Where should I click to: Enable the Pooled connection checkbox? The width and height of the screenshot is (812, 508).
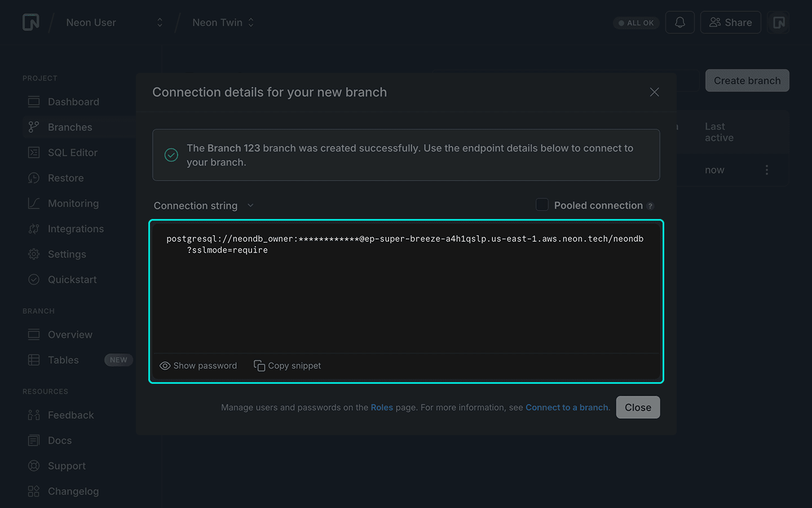click(x=542, y=205)
